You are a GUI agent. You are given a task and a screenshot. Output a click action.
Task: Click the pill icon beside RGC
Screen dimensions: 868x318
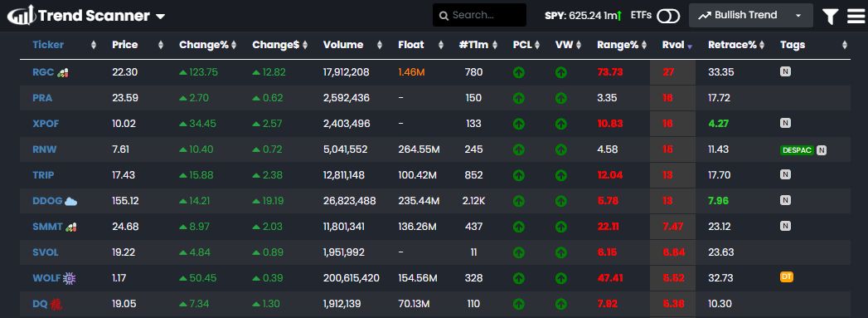pyautogui.click(x=63, y=72)
